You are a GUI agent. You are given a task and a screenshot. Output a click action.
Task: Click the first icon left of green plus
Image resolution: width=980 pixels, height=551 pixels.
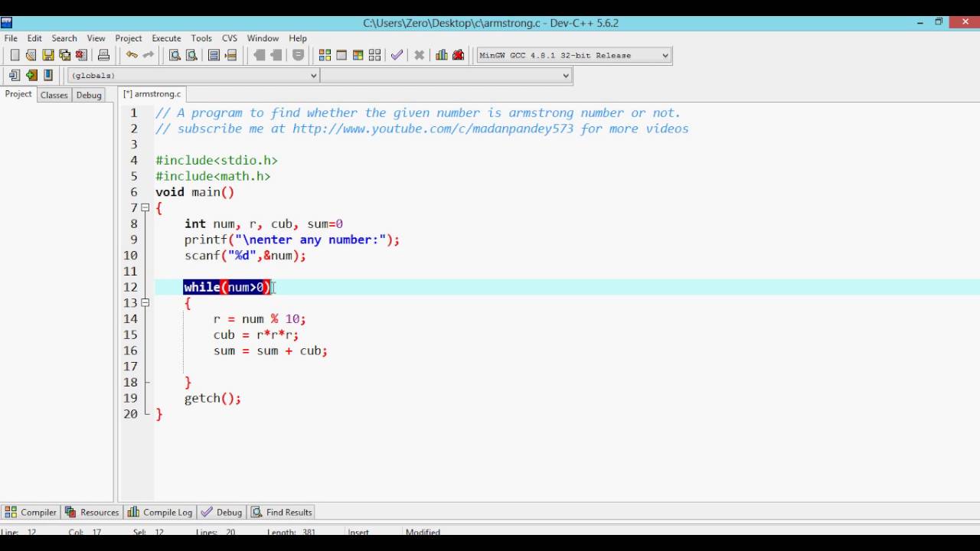[15, 75]
